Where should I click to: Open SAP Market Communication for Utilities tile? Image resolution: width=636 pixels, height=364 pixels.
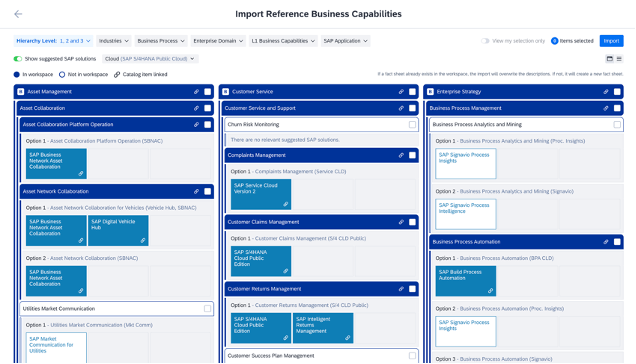pyautogui.click(x=56, y=347)
